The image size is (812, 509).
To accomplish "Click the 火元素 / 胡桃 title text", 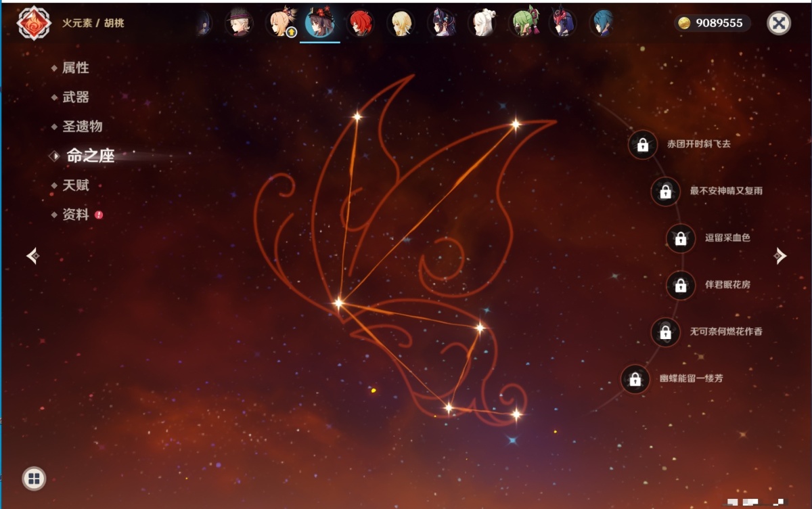I will (93, 23).
